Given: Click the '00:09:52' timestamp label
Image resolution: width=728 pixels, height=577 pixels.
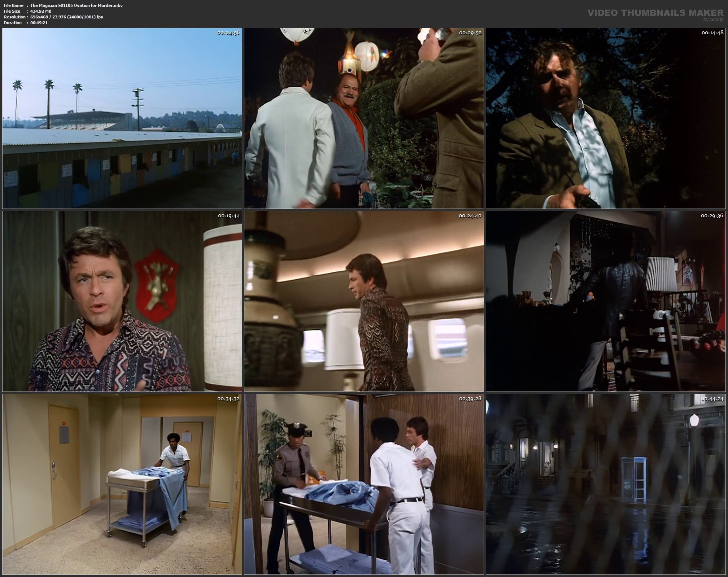Looking at the screenshot, I should pyautogui.click(x=470, y=33).
